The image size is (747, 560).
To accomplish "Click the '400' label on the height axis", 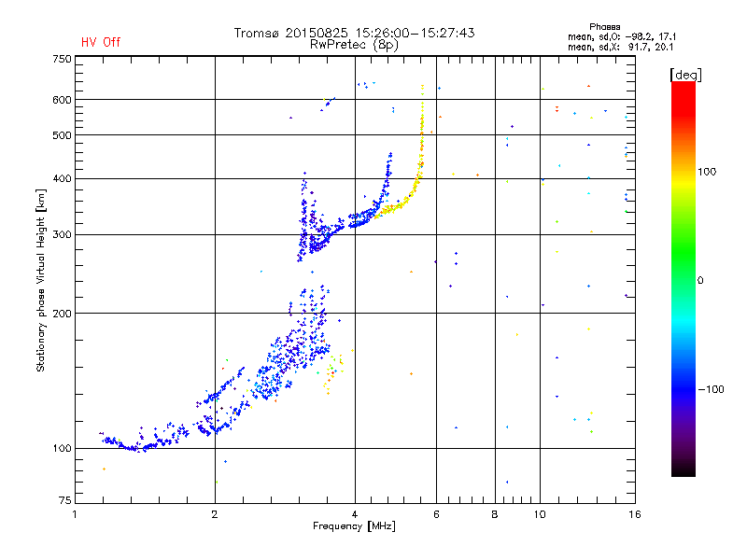I will (x=62, y=179).
